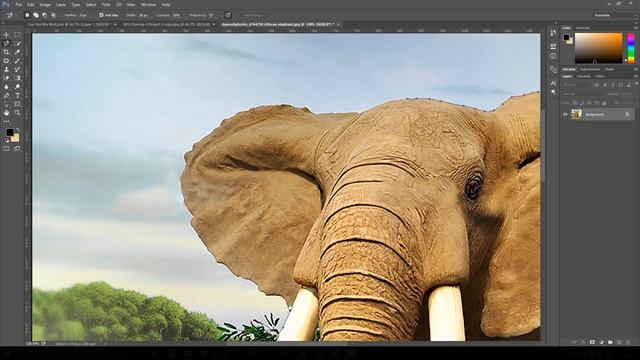The height and width of the screenshot is (360, 640).
Task: Open the Image menu
Action: point(45,5)
